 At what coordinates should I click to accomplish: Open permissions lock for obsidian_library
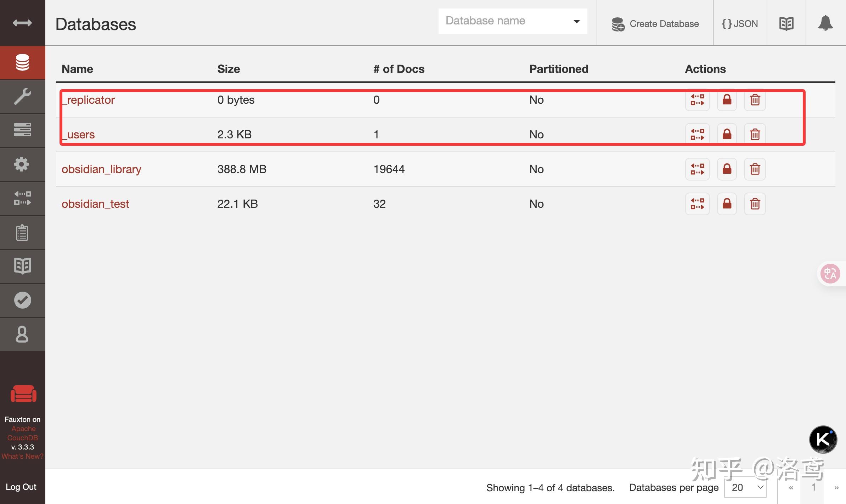click(x=727, y=169)
